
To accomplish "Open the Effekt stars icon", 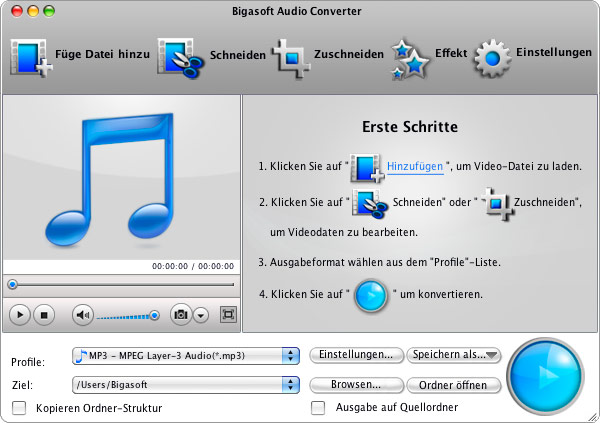I will pos(410,59).
